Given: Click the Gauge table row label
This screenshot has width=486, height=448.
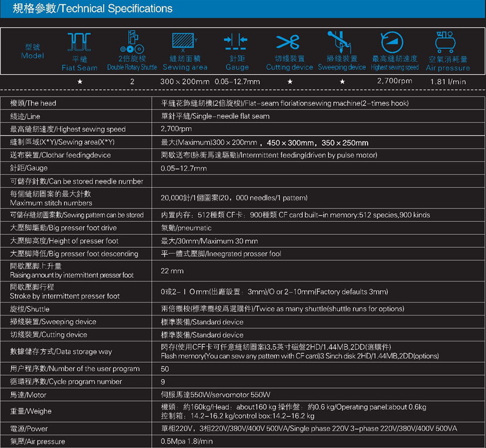Looking at the screenshot, I should click(x=29, y=168).
